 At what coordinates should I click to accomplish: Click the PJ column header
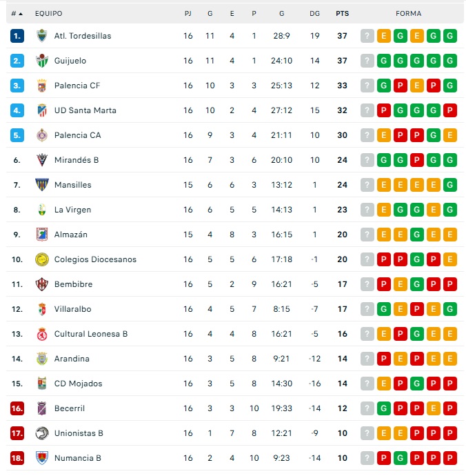click(x=188, y=13)
